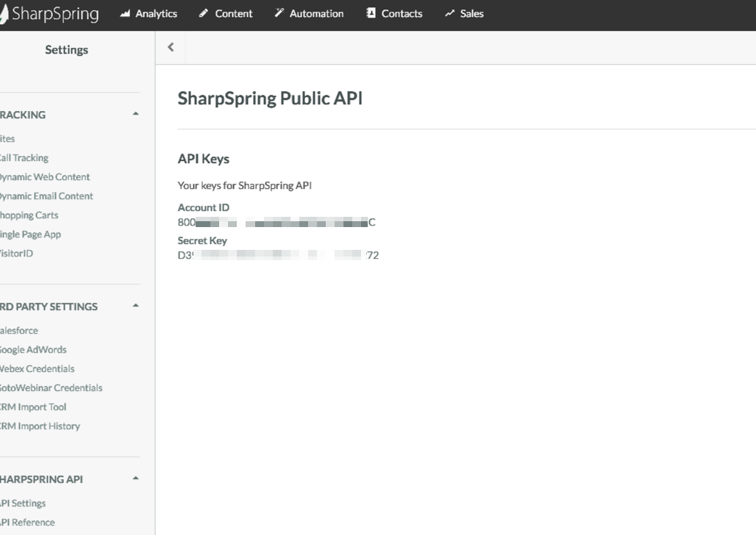The width and height of the screenshot is (756, 535).
Task: Open VisitorID settings
Action: tap(16, 254)
